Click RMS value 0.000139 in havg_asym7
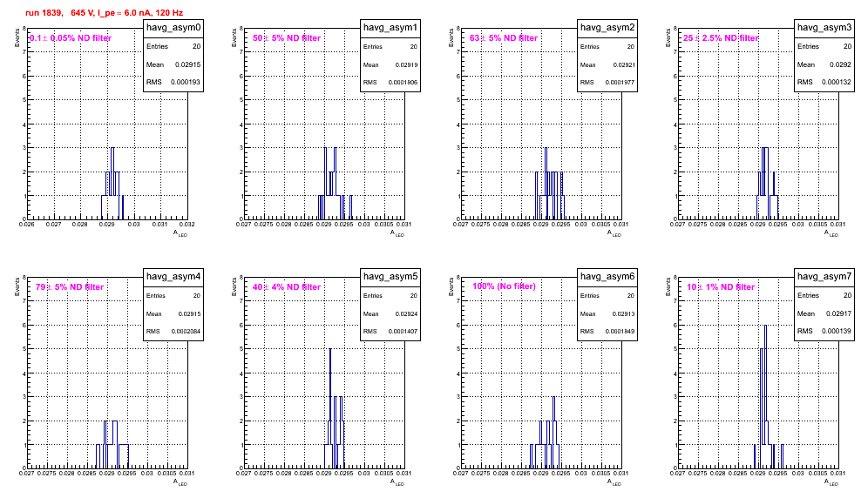 click(837, 332)
